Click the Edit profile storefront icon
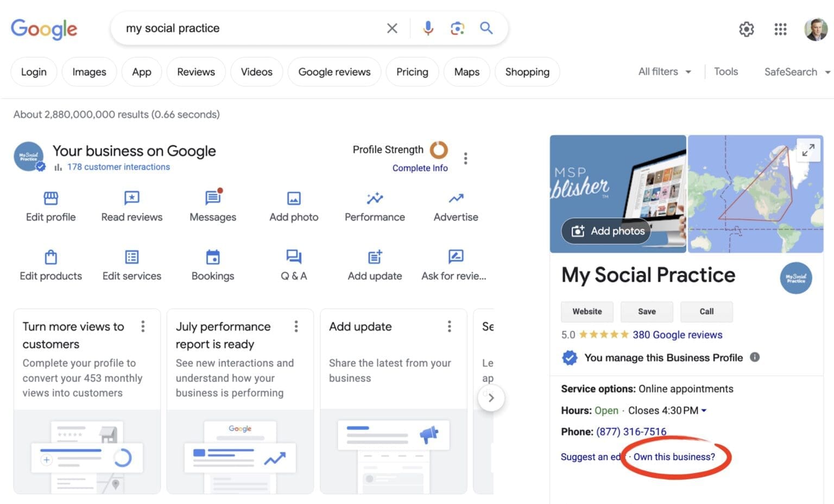Image resolution: width=834 pixels, height=504 pixels. (50, 199)
